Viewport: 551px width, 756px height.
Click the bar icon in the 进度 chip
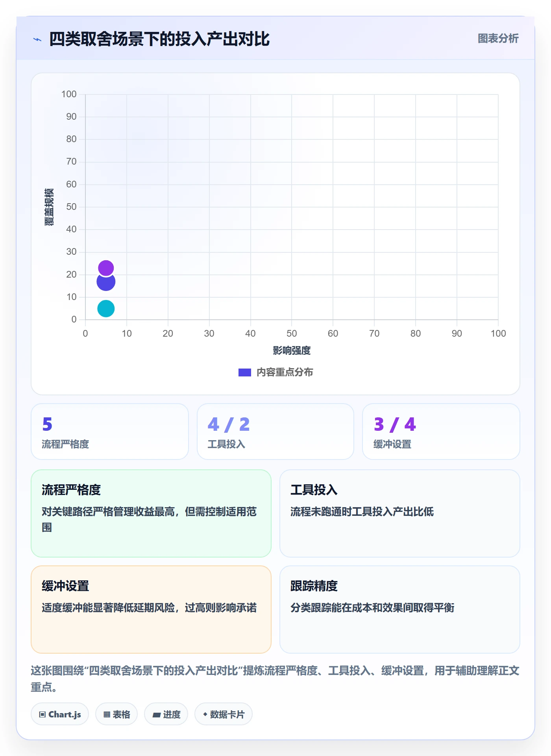(156, 715)
